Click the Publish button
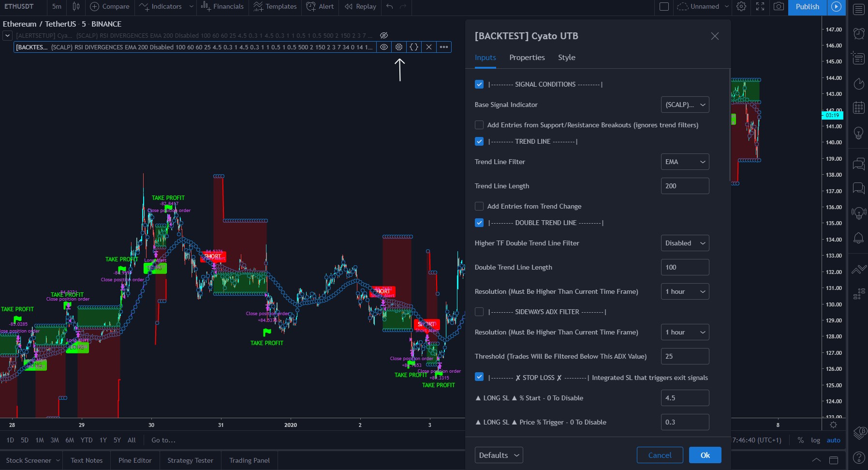This screenshot has width=868, height=470. click(807, 7)
